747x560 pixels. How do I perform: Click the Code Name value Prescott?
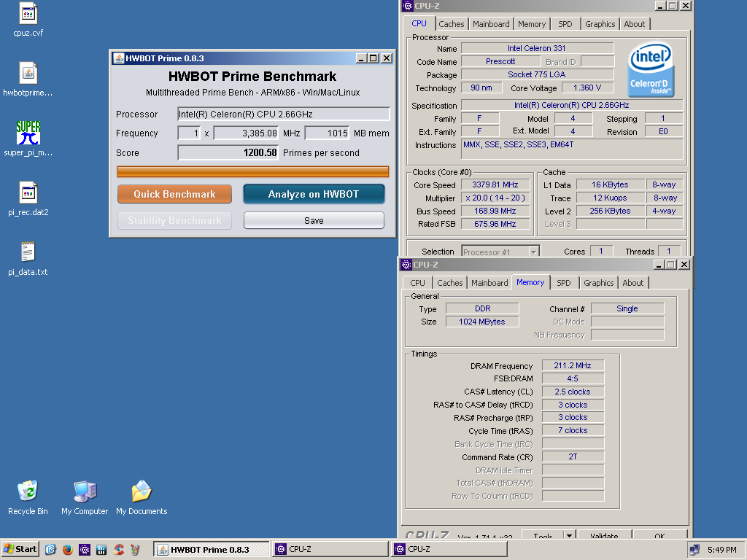[x=500, y=61]
